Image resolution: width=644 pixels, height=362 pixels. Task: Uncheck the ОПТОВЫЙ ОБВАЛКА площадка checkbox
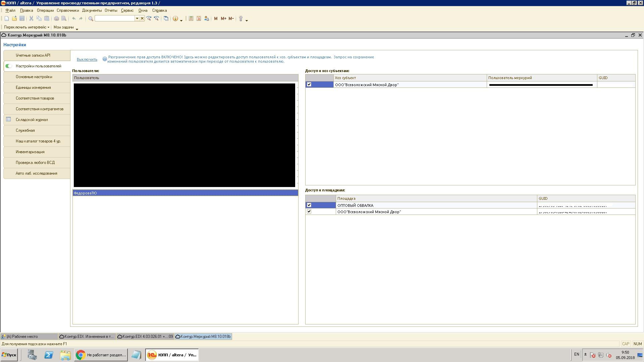click(x=309, y=205)
